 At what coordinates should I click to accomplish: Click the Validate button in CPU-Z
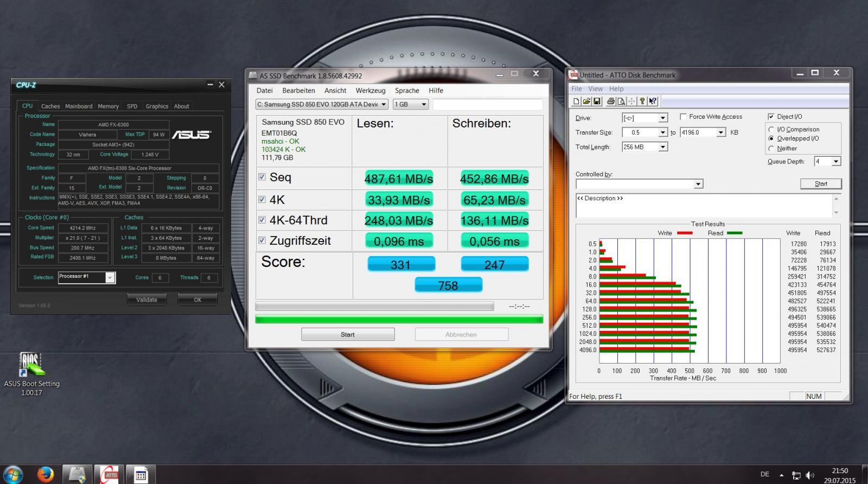coord(146,300)
